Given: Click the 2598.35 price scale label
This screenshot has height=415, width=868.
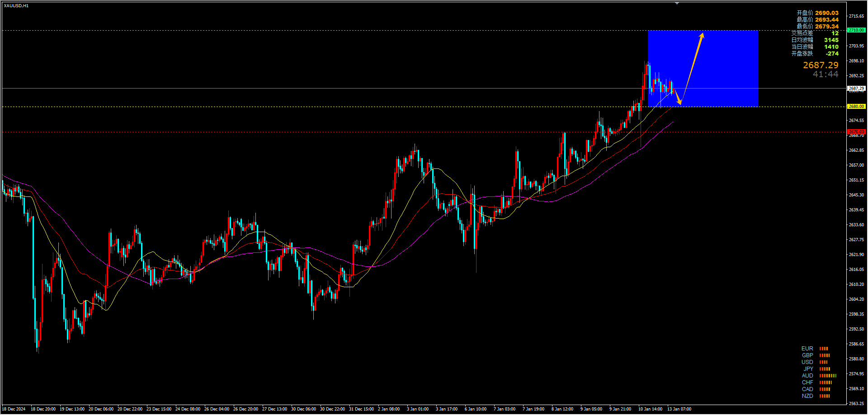Looking at the screenshot, I should click(x=856, y=314).
